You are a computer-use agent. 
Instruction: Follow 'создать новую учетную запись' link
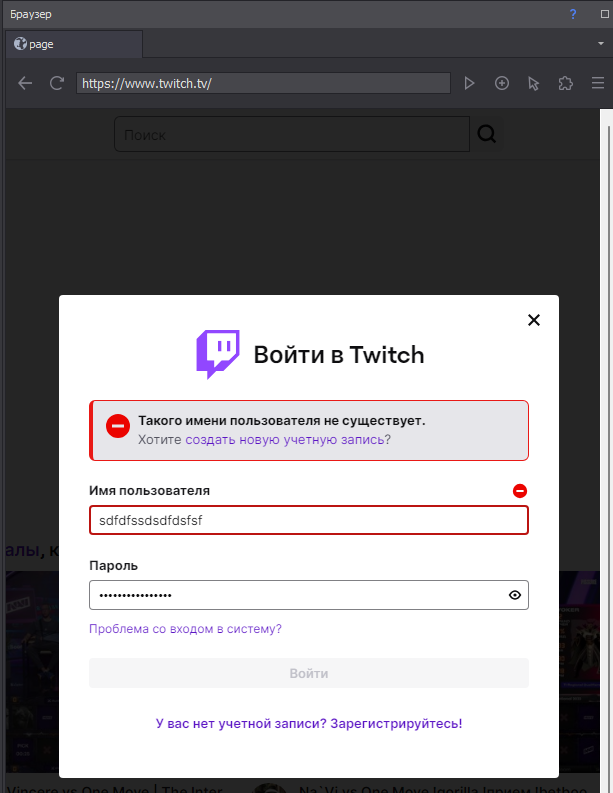[x=285, y=439]
